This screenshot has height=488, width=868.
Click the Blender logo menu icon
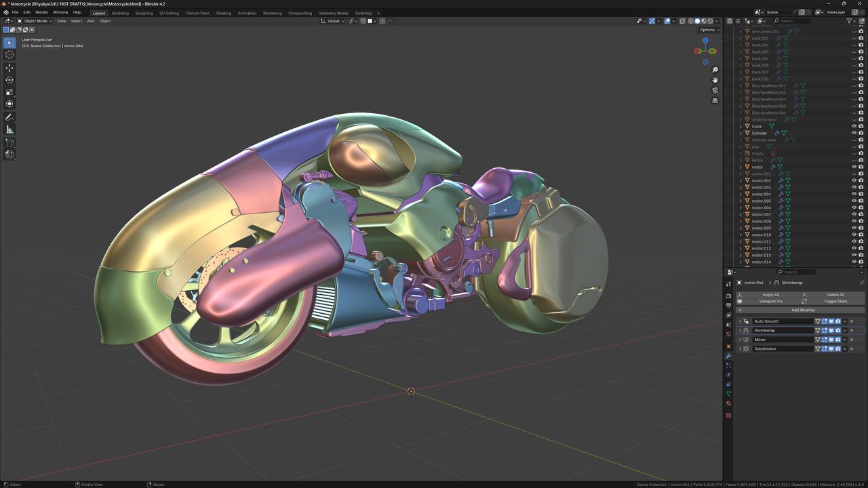coord(5,12)
